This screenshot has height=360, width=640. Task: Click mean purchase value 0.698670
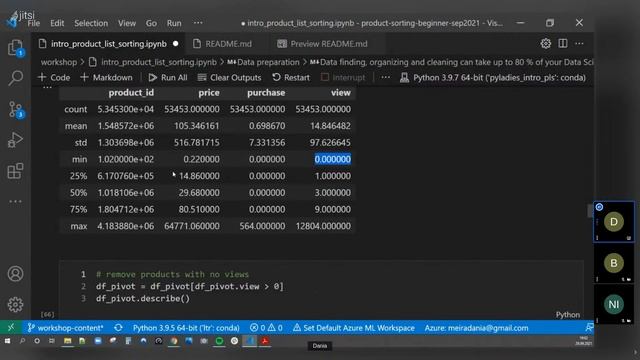(267, 126)
